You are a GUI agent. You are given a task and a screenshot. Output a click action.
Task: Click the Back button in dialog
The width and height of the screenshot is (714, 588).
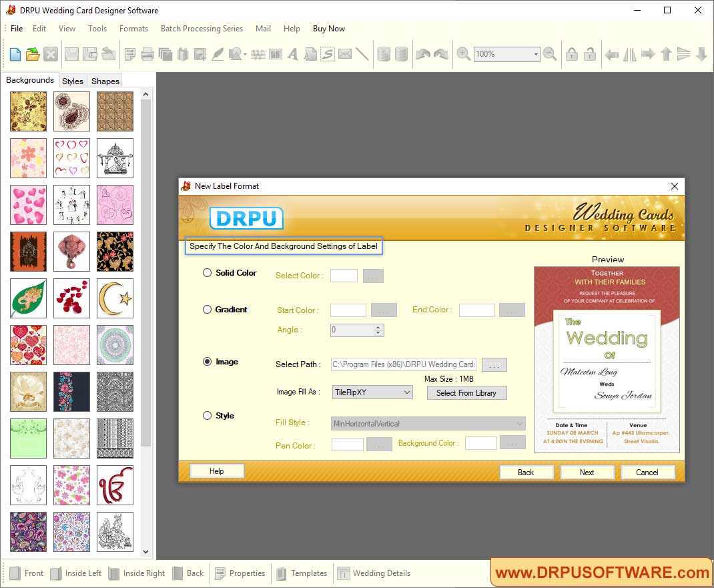click(526, 473)
